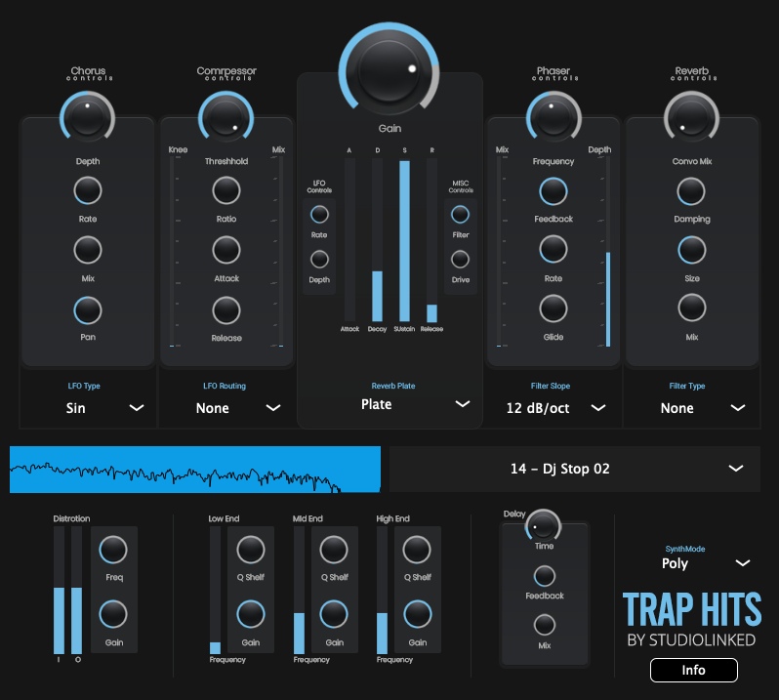Click the Compressor controls main knob
779x700 pixels.
click(x=225, y=117)
